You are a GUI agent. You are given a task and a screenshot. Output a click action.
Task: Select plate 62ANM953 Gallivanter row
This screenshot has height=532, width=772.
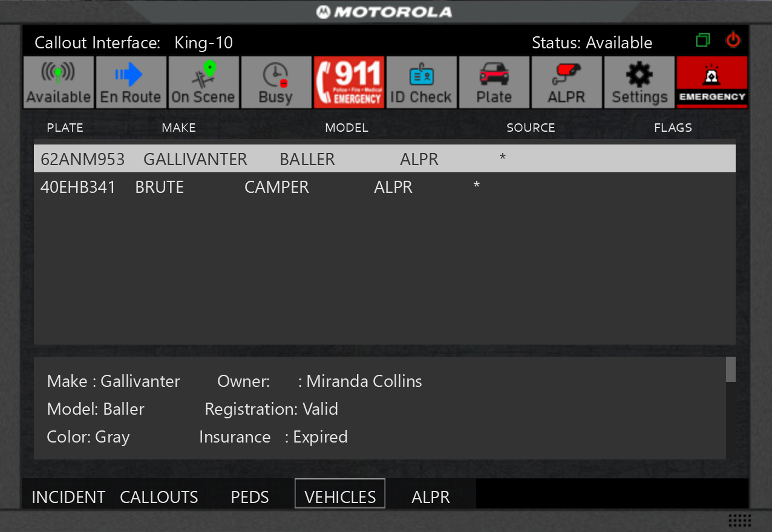(x=384, y=159)
